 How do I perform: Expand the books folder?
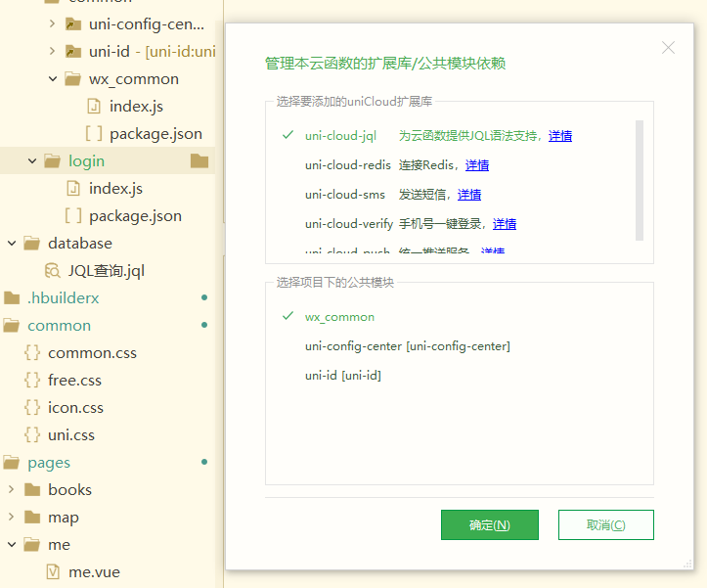pyautogui.click(x=12, y=489)
